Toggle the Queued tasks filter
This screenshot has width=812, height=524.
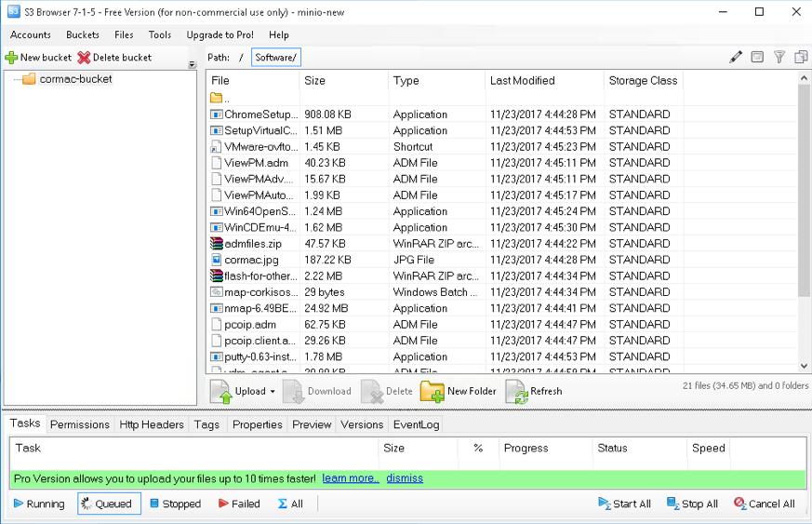108,504
